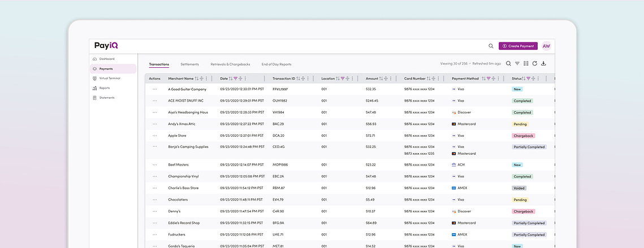Open the Date column kebab menu
Image resolution: width=644 pixels, height=248 pixels.
[x=245, y=79]
